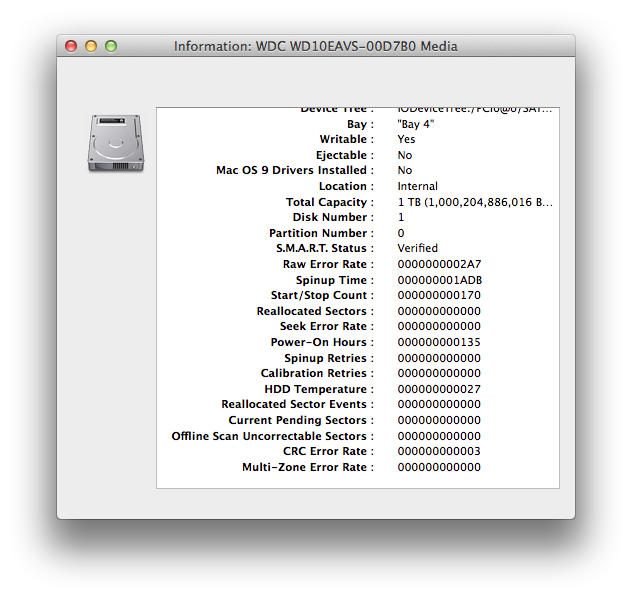Click the 'Current Pending Sectors :' label
Screen dimensions: 632x598
click(x=301, y=420)
